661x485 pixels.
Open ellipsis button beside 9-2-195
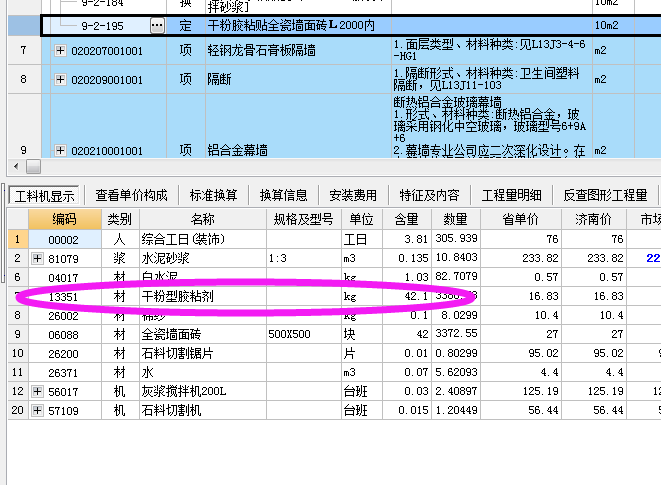pos(157,26)
